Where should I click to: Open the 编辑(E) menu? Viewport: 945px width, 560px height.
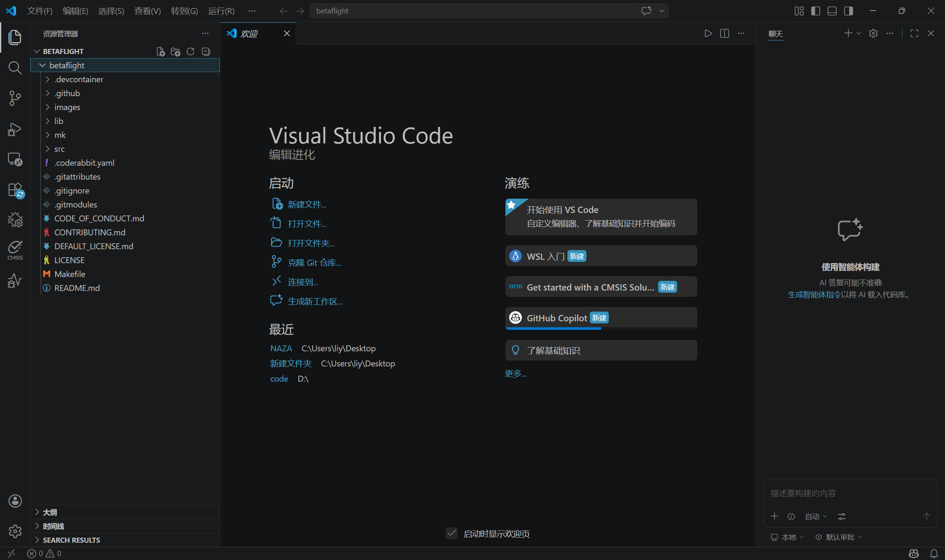76,11
